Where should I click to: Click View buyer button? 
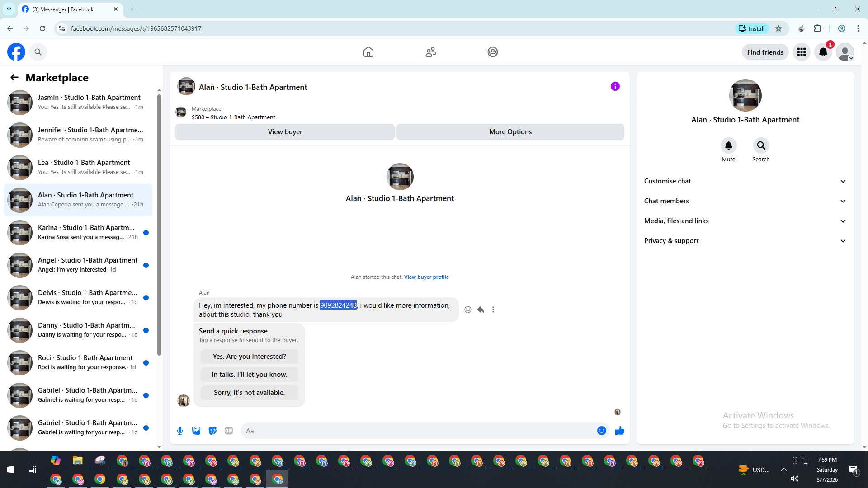click(x=285, y=132)
